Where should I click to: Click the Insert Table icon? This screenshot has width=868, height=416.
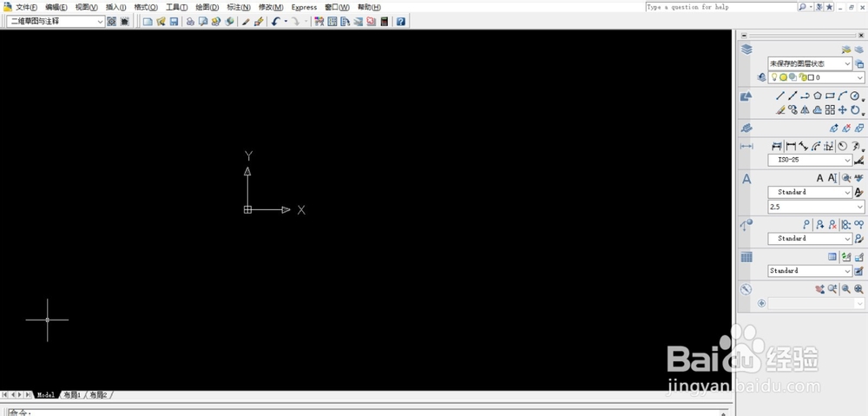coord(832,257)
